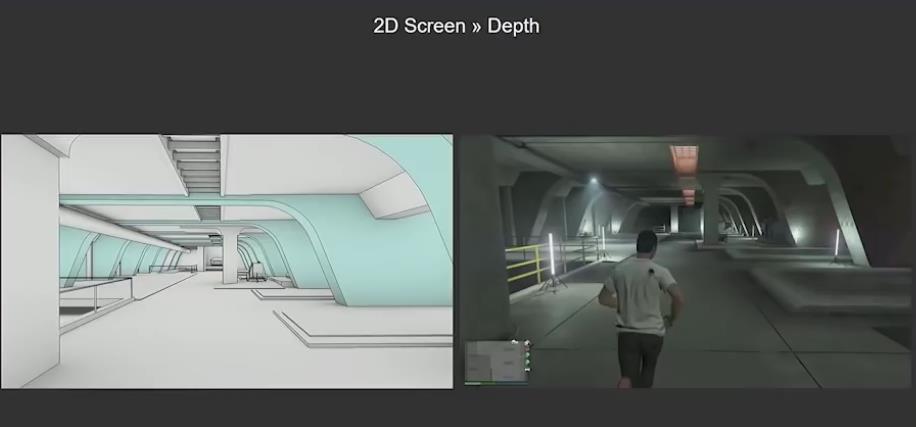Click the "2D Screen » Depth" slide title

click(456, 26)
